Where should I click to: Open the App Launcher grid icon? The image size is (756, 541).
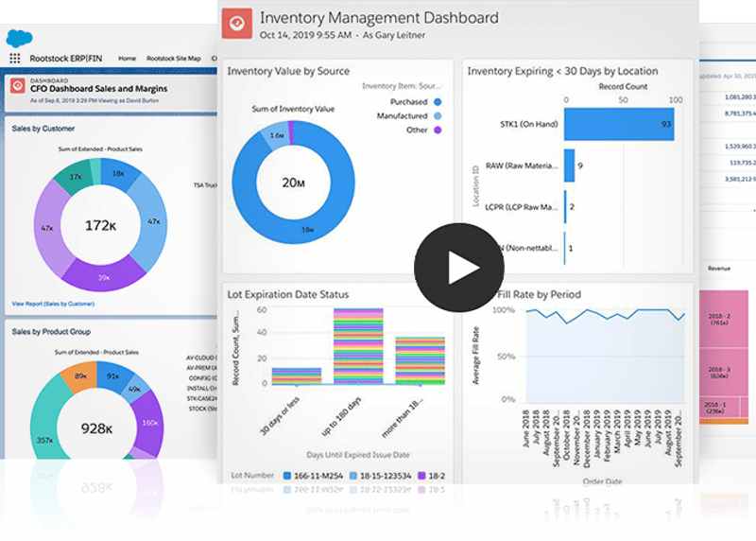[x=14, y=59]
